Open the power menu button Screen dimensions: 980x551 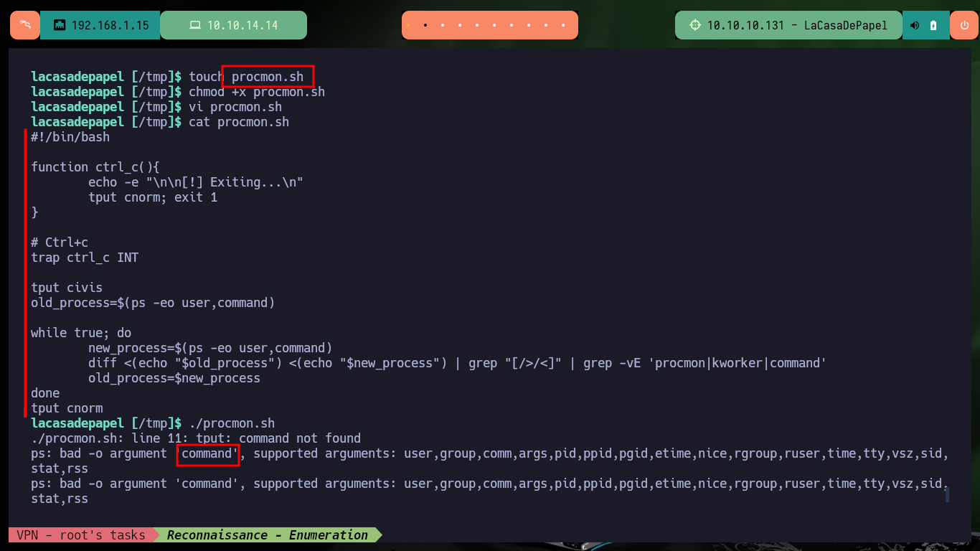click(963, 25)
